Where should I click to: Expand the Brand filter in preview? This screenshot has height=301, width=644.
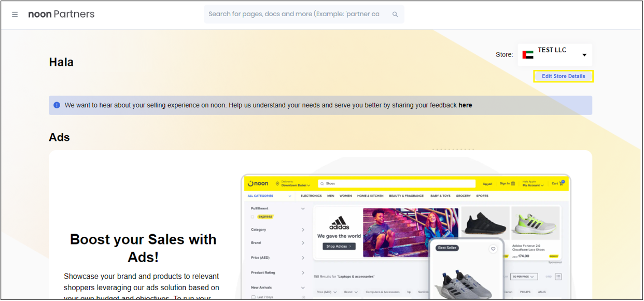[303, 243]
